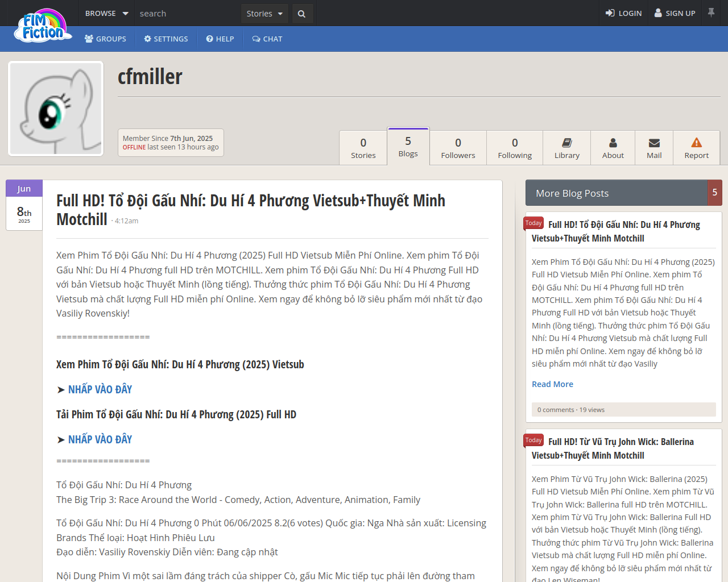Open the Help menu item
Screen dimensions: 728x582
[x=220, y=39]
